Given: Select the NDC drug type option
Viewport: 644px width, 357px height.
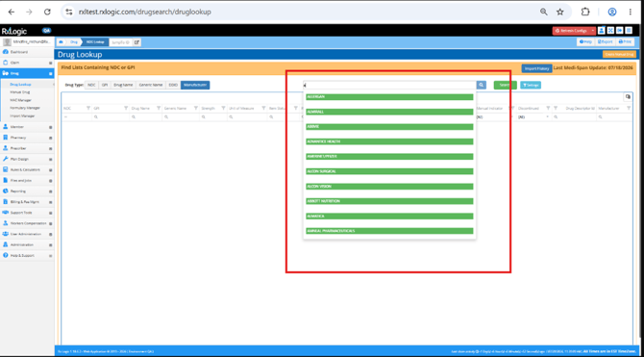Looking at the screenshot, I should coord(91,85).
